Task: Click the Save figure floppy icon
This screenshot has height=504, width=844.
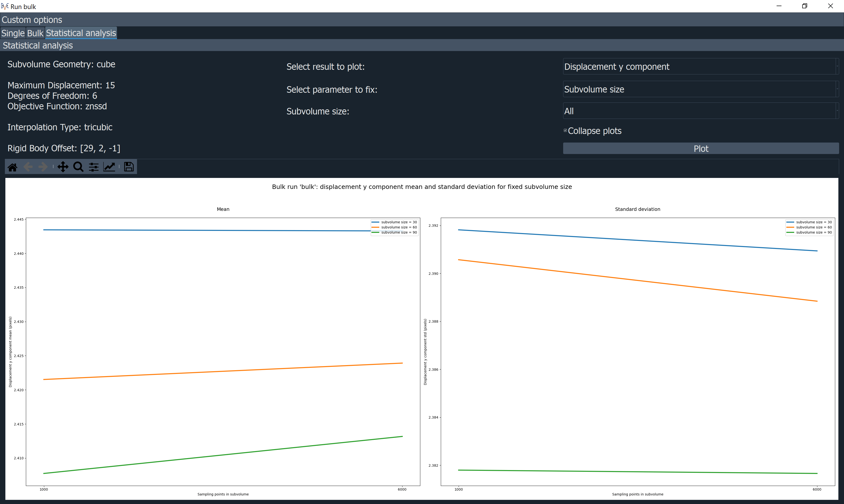Action: tap(129, 167)
